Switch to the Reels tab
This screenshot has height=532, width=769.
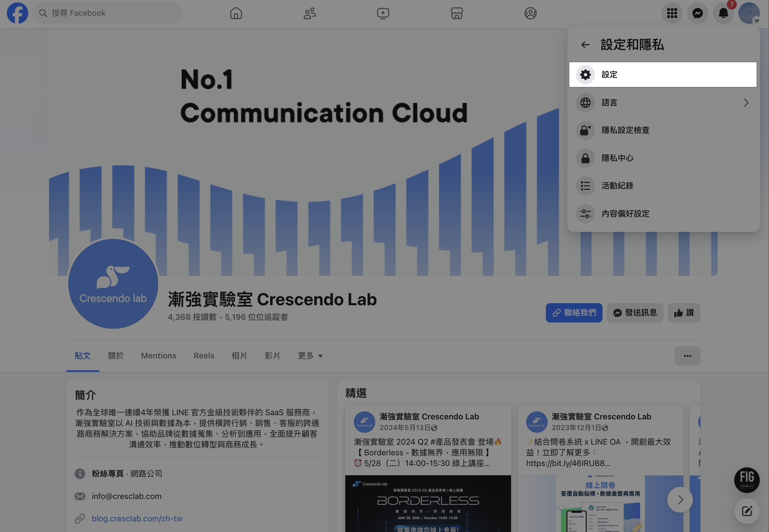(x=204, y=356)
